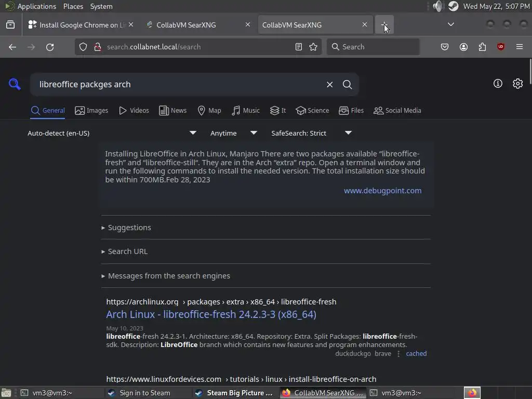The image size is (532, 399).
Task: Click the Steam tray icon
Action: click(453, 6)
